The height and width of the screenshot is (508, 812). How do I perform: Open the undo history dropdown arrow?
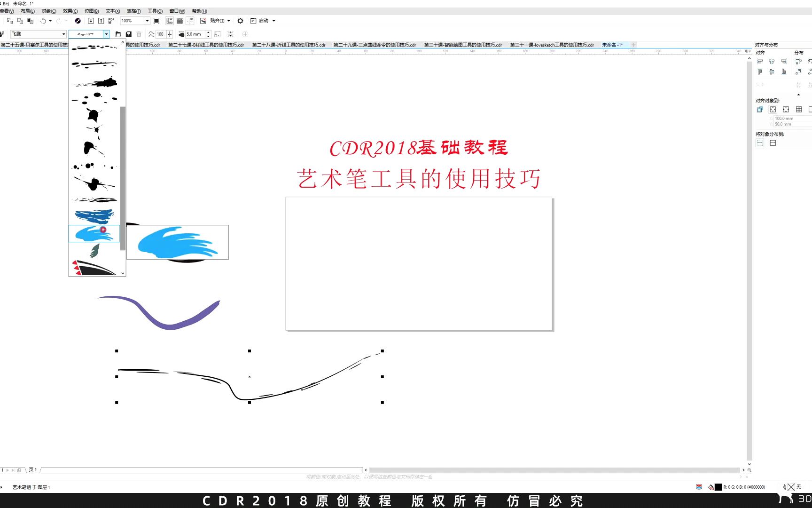(x=50, y=21)
